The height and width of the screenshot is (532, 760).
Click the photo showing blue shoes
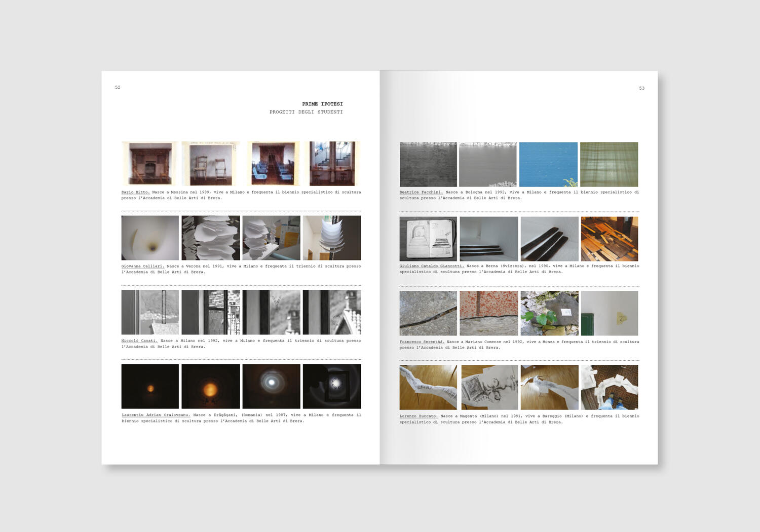pos(609,388)
